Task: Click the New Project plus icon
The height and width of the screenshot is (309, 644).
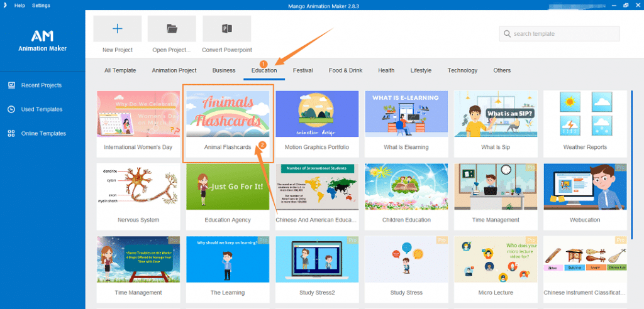Action: (118, 29)
